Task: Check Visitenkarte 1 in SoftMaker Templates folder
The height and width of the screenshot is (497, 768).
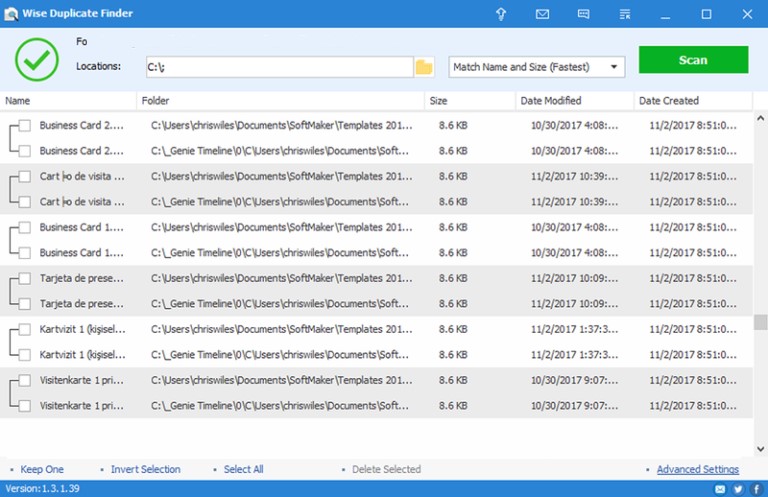Action: [24, 380]
